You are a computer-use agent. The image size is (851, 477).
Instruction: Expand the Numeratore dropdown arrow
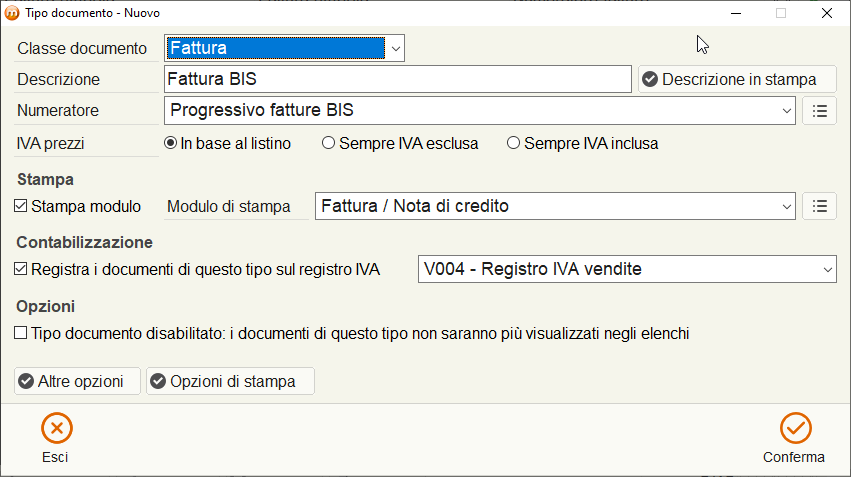(x=786, y=111)
